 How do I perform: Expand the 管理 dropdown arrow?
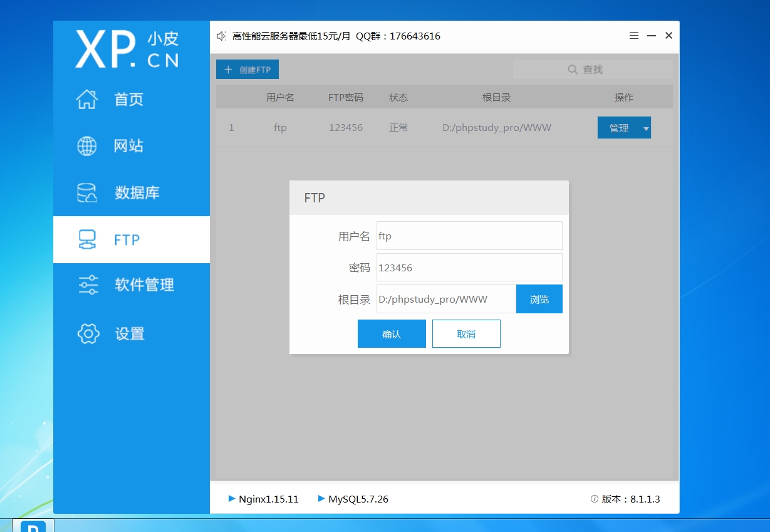pyautogui.click(x=646, y=128)
